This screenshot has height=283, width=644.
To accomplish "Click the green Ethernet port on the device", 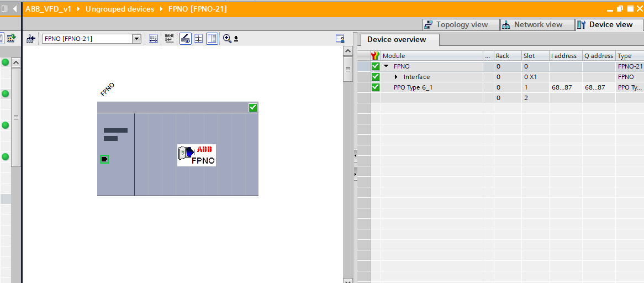I will coord(104,159).
